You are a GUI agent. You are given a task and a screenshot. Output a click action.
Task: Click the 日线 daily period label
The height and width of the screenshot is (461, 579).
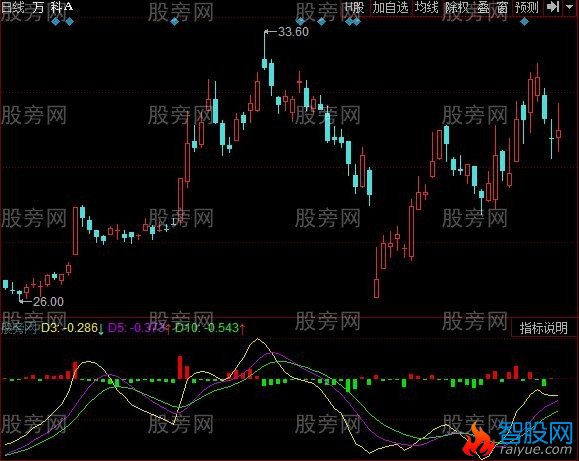point(13,7)
